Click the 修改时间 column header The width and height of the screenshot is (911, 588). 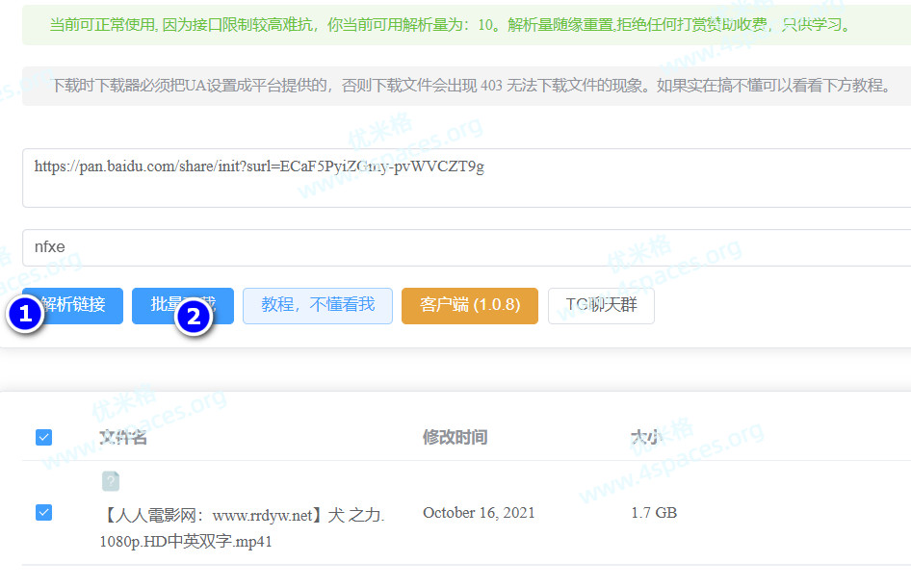pyautogui.click(x=455, y=438)
